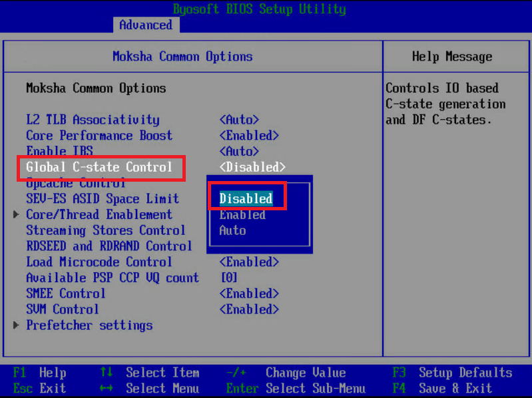Screen dimensions: 532x398
Task: Change Core Performance Boost Enabled value
Action: 249,135
